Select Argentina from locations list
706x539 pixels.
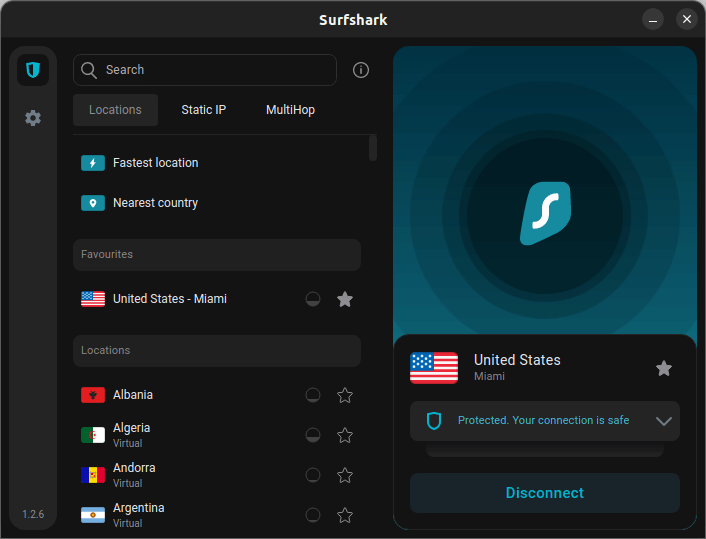pyautogui.click(x=217, y=515)
